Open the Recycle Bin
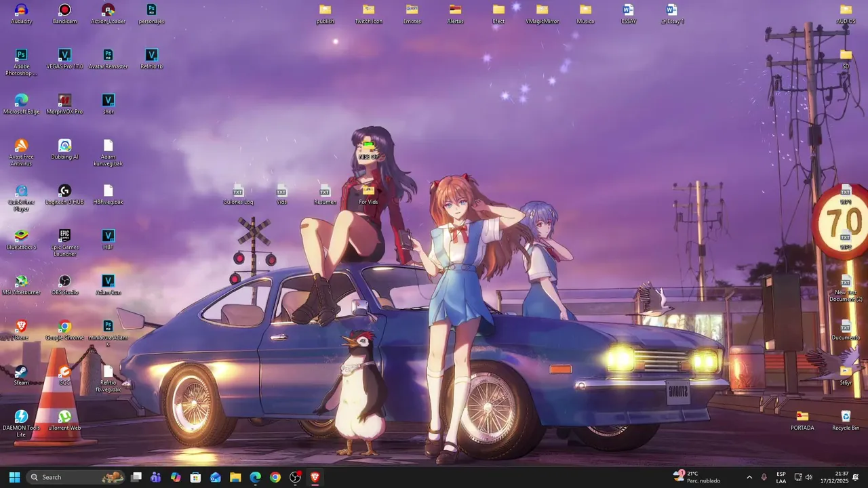Screen dimensions: 868x488 tap(846, 421)
